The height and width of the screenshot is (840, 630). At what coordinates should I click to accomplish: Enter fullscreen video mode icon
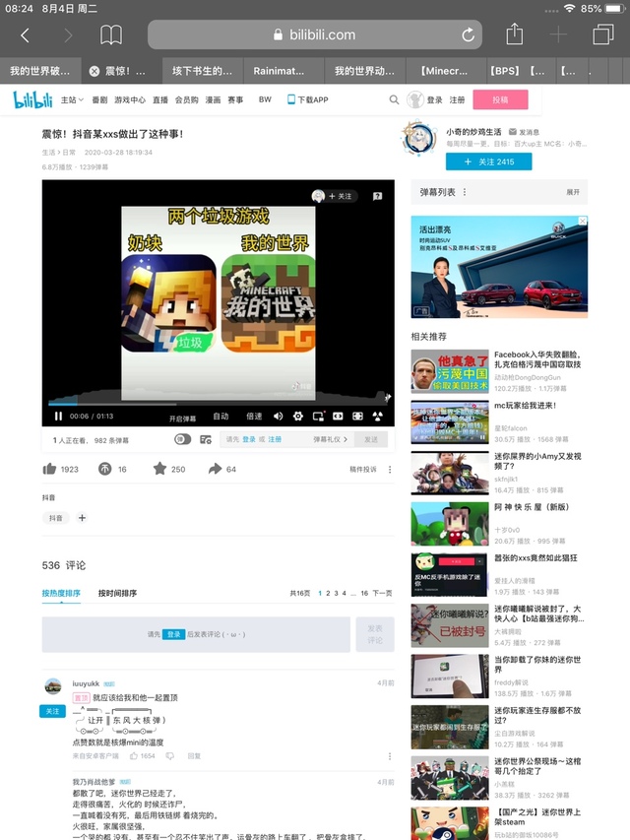tap(358, 417)
